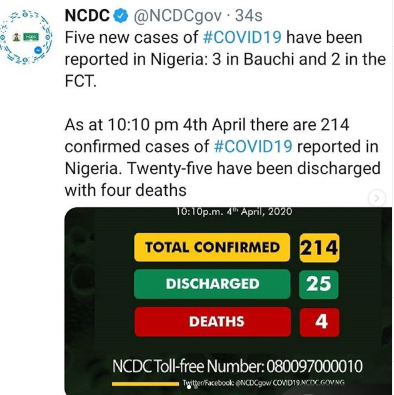Click the red 4 deaths badge
The width and height of the screenshot is (394, 395).
(319, 322)
